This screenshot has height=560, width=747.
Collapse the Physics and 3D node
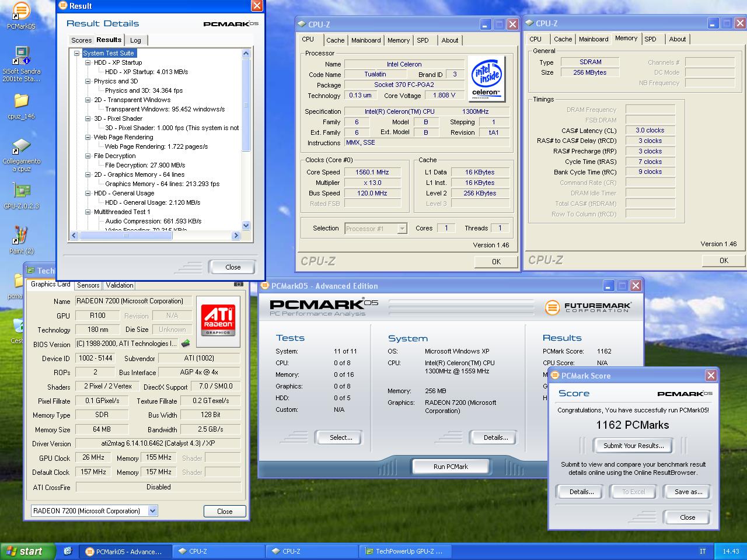coord(88,81)
